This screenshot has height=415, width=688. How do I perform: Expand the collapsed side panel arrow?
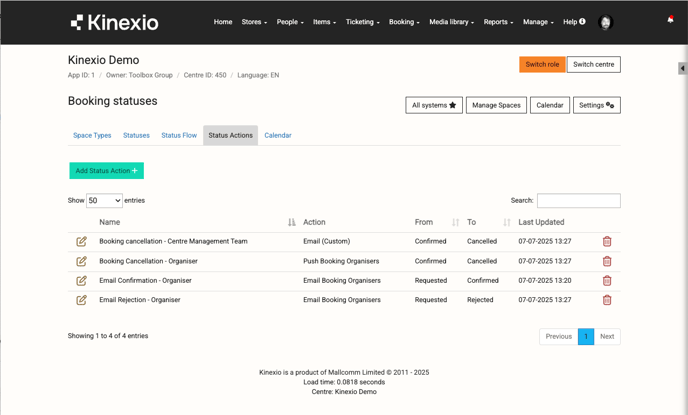[682, 69]
